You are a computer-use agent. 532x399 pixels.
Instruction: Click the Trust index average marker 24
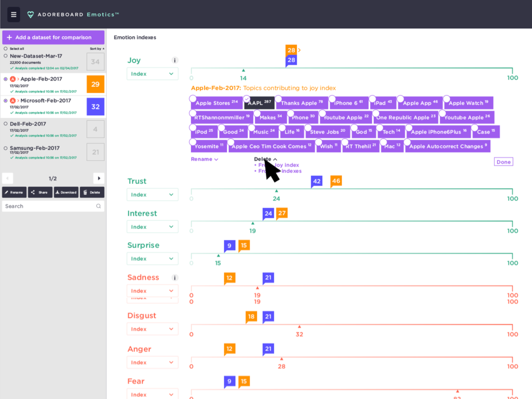pyautogui.click(x=277, y=195)
